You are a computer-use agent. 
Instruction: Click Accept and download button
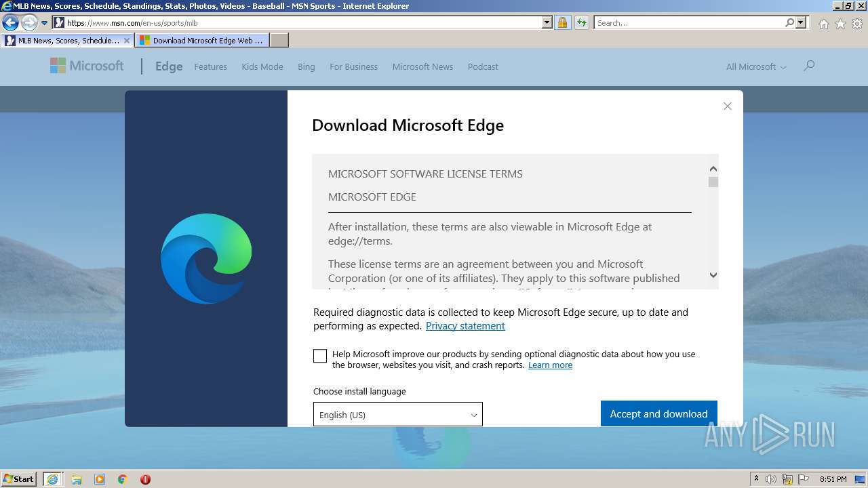(658, 414)
